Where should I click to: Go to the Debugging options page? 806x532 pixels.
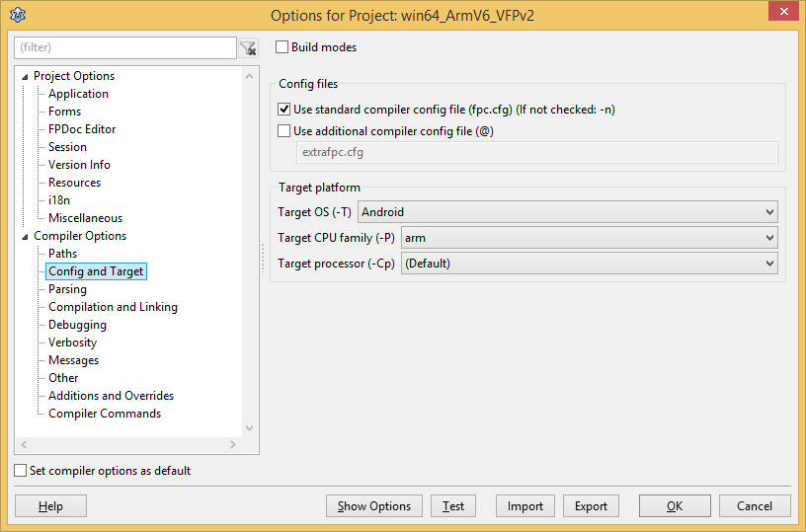click(x=77, y=325)
